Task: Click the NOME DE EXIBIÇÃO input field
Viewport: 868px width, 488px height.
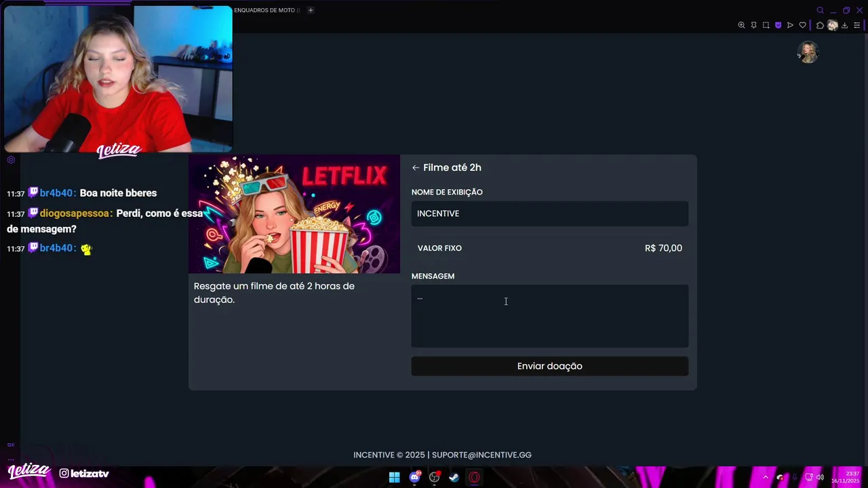Action: pyautogui.click(x=549, y=213)
